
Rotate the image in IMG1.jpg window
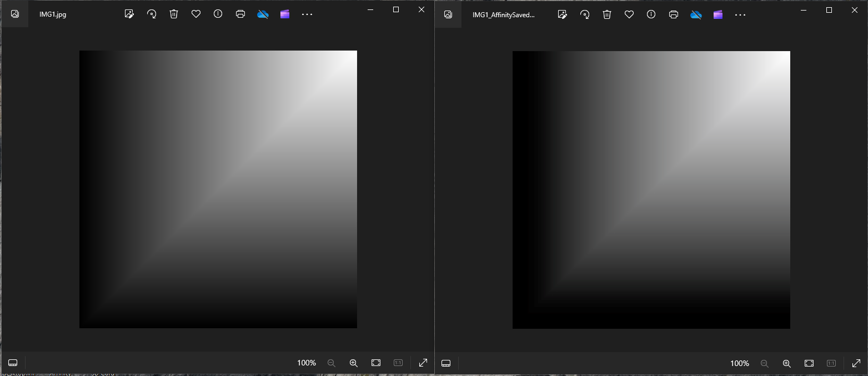click(x=152, y=14)
